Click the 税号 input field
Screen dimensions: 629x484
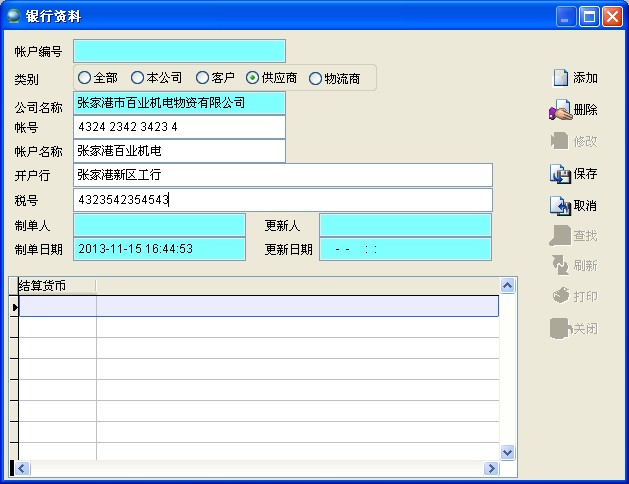283,200
